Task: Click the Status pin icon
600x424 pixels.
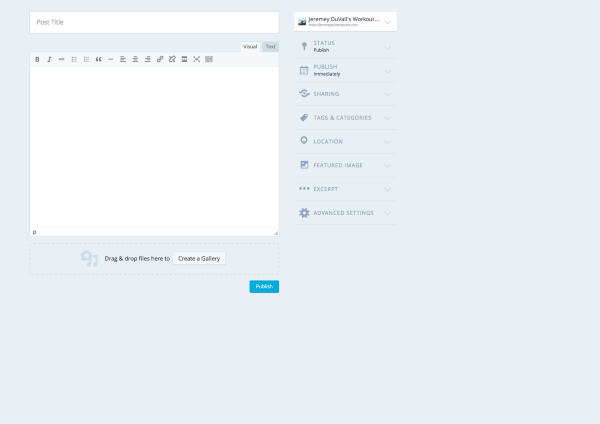Action: [x=304, y=46]
